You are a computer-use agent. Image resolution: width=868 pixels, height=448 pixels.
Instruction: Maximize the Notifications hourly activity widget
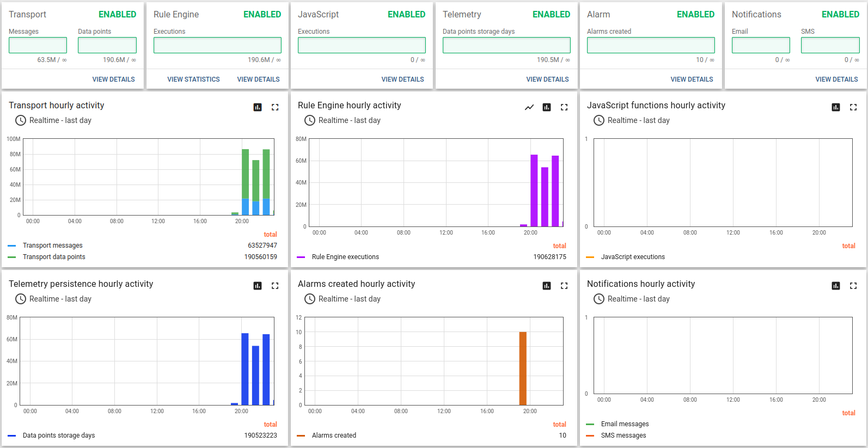pos(853,286)
